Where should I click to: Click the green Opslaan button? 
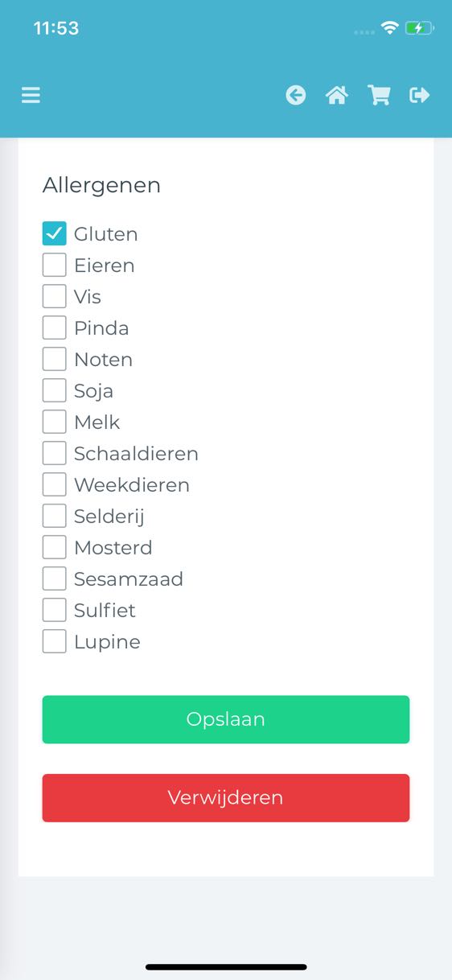click(x=226, y=719)
